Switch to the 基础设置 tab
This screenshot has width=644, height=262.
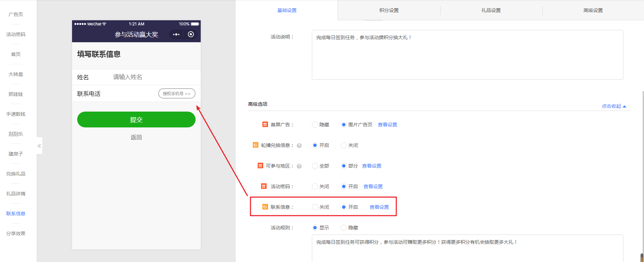point(287,10)
